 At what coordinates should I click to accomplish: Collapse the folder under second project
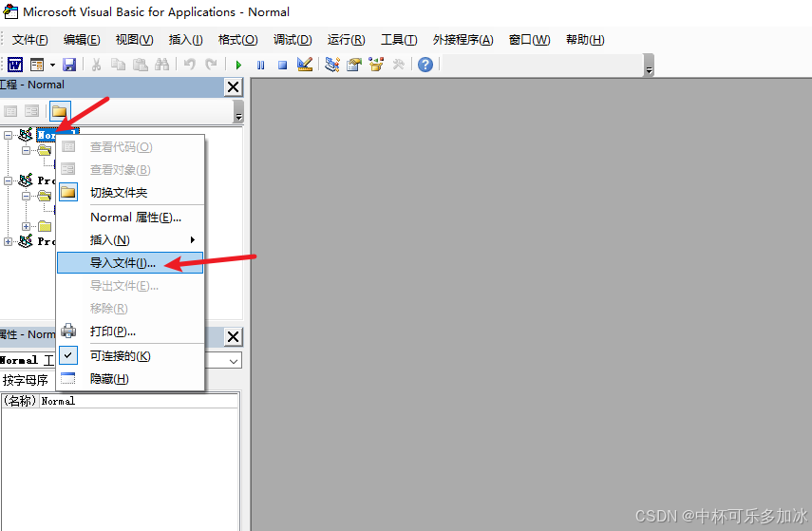[x=26, y=197]
